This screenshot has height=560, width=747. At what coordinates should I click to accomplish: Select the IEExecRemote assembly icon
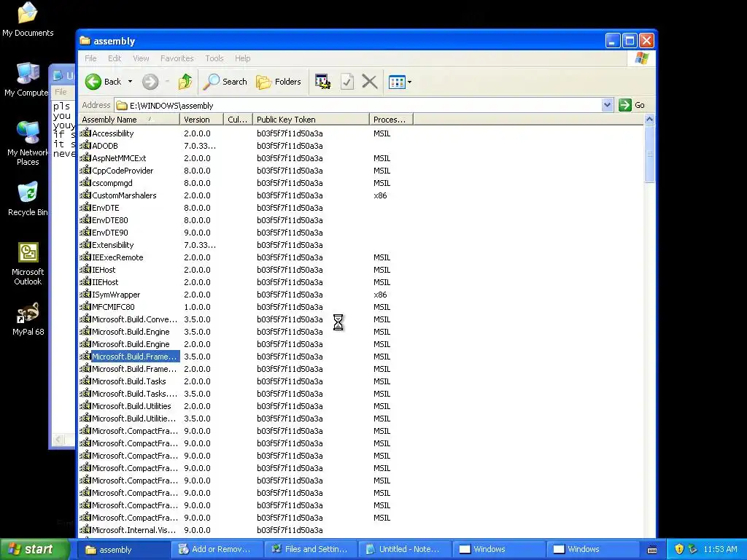(85, 257)
